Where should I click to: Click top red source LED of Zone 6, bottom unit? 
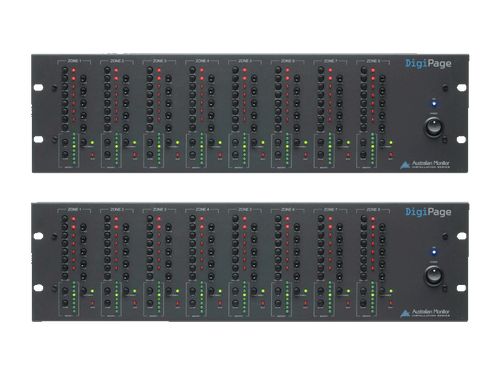(x=287, y=219)
